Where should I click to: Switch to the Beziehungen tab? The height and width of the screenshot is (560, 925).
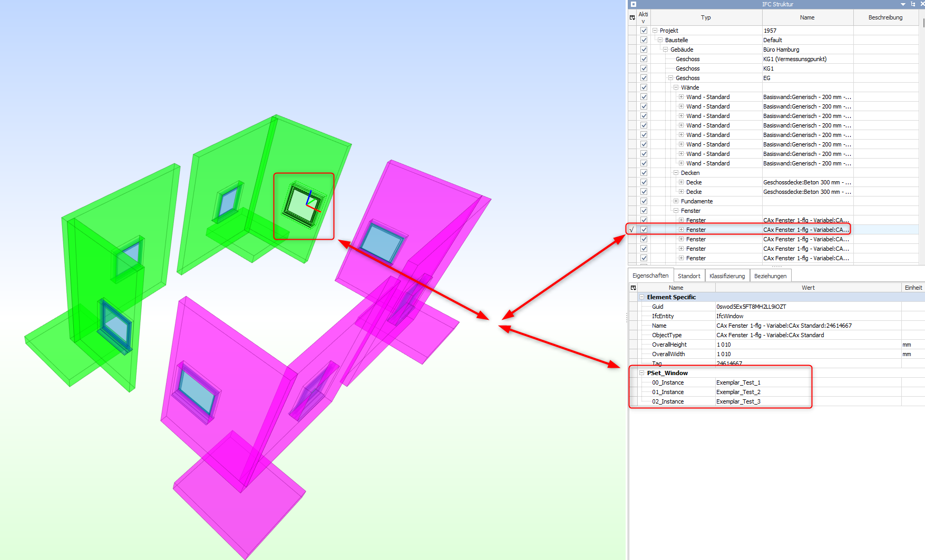tap(770, 276)
